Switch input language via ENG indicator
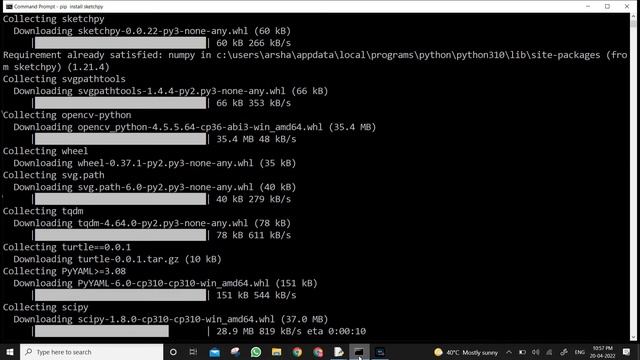 (580, 352)
